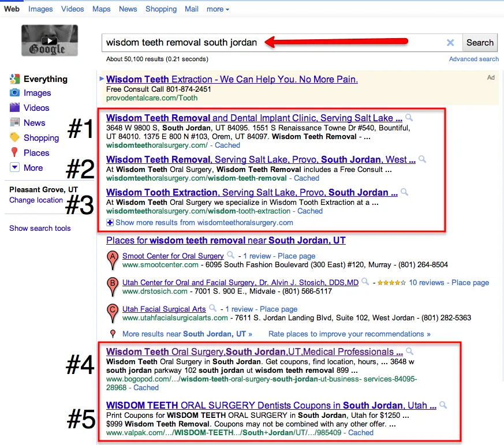Click the Videos film icon in sidebar

15,107
